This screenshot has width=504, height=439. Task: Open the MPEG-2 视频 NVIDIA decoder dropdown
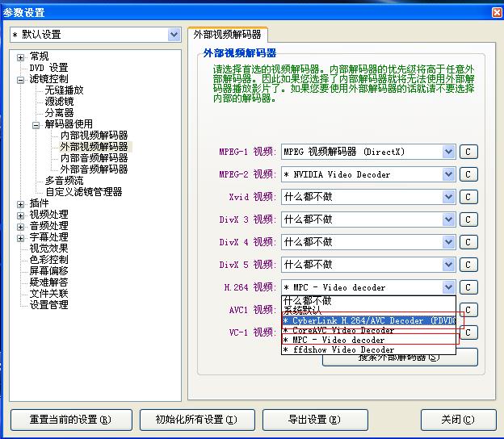pos(449,174)
